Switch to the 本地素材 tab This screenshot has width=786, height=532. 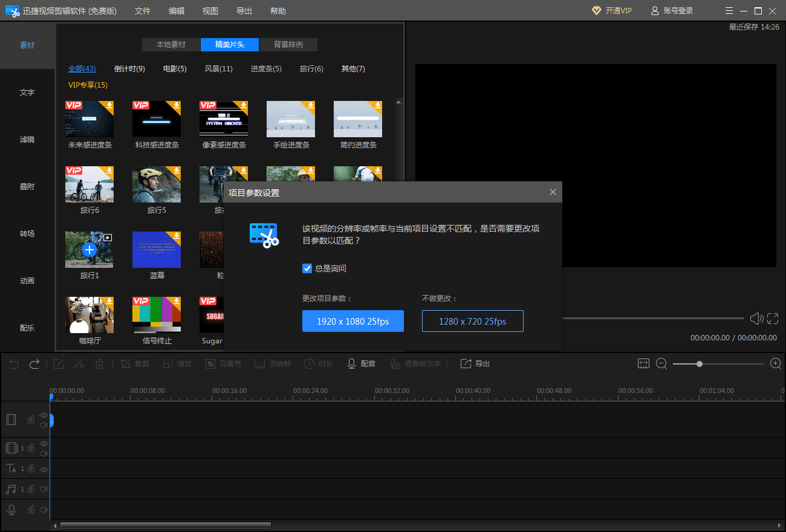171,45
